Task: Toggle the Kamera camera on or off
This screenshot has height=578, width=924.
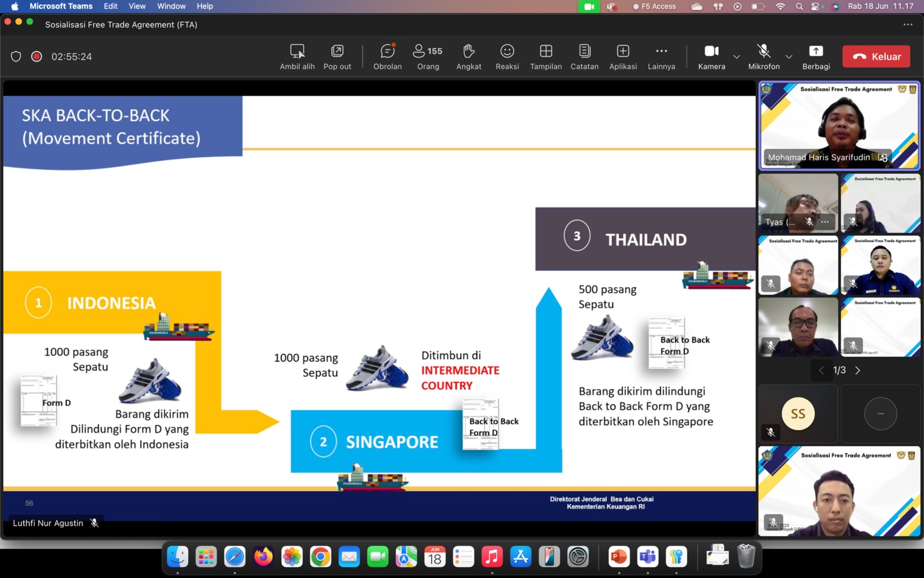Action: [711, 51]
